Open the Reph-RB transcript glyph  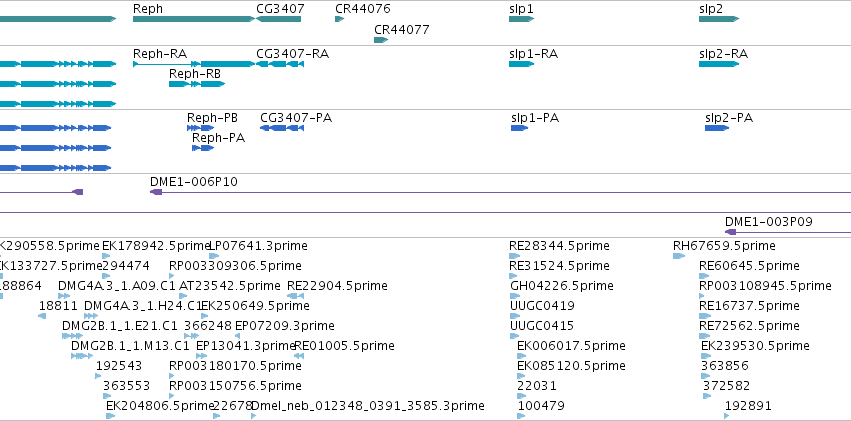[197, 84]
